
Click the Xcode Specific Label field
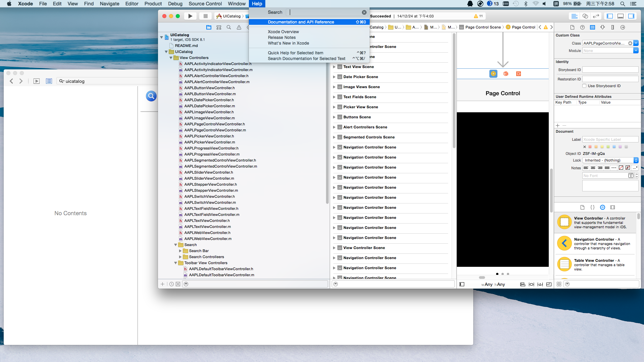point(610,139)
